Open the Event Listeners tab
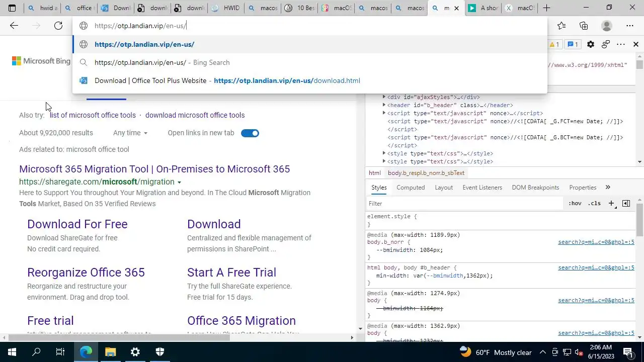Screen dimensions: 644x362 coord(482,188)
